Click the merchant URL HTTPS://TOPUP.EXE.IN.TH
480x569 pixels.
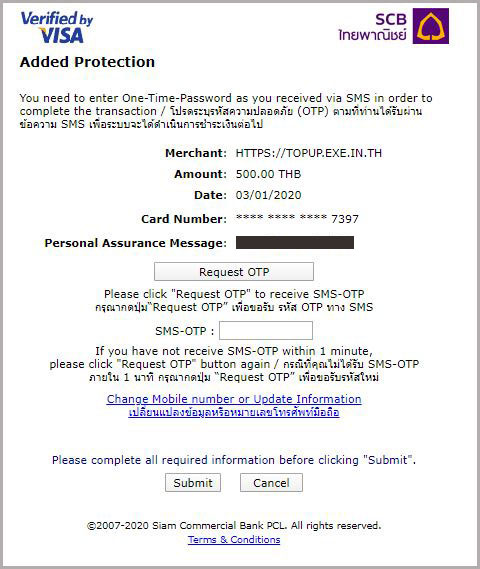pos(309,153)
